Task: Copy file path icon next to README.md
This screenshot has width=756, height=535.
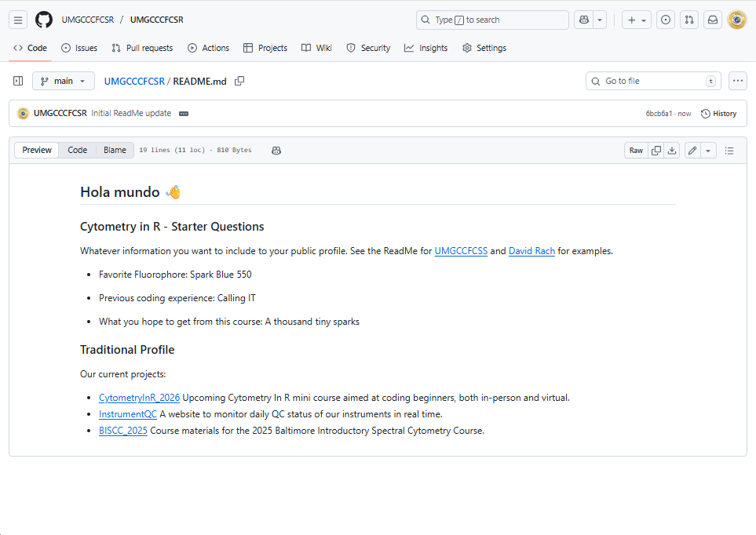Action: [x=239, y=81]
